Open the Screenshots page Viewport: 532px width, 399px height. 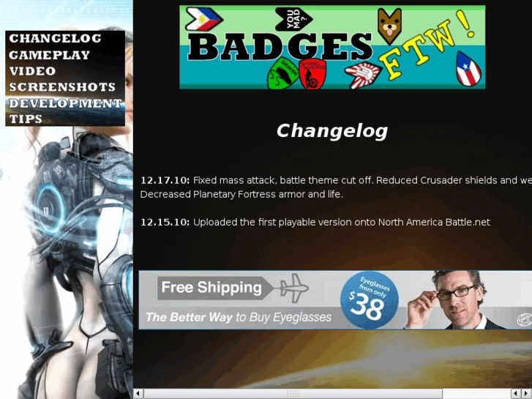point(62,87)
